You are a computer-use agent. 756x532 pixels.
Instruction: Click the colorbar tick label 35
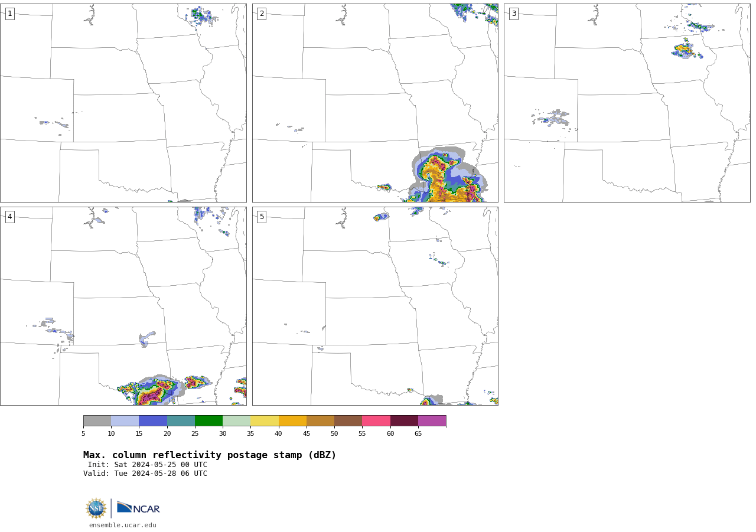click(250, 433)
